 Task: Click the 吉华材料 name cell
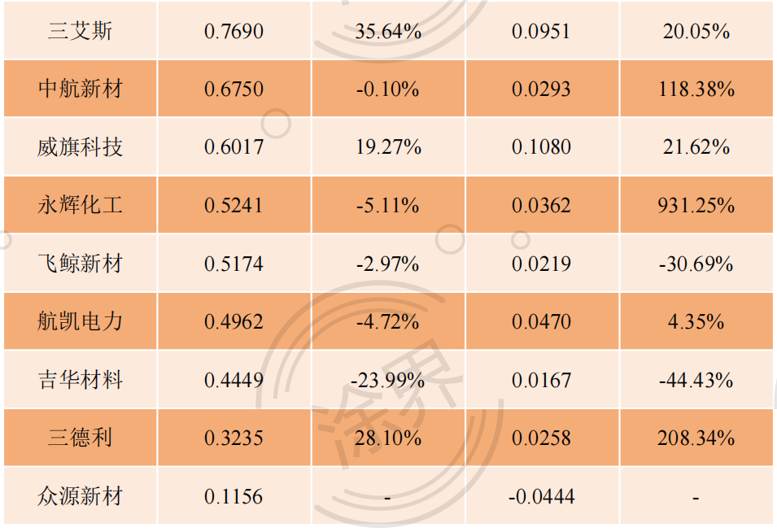tap(81, 379)
